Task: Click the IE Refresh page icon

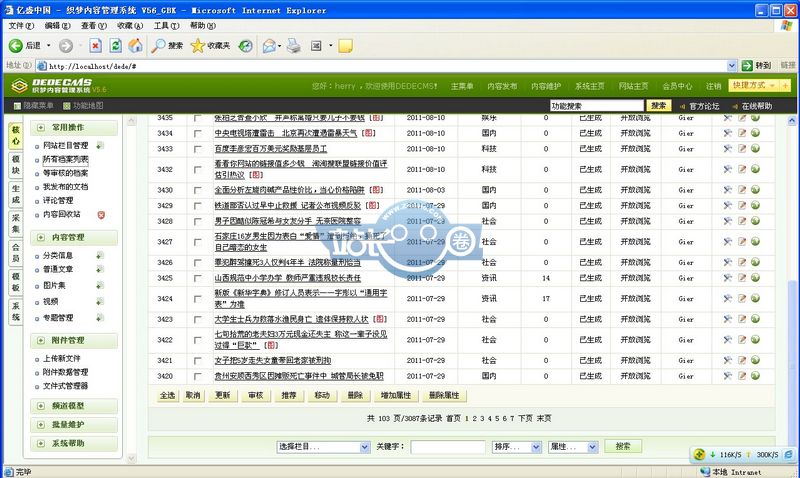Action: [116, 46]
